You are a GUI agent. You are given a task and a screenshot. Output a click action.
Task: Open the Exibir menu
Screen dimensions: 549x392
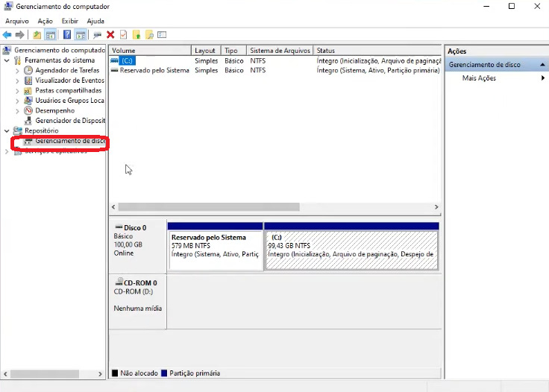(70, 22)
